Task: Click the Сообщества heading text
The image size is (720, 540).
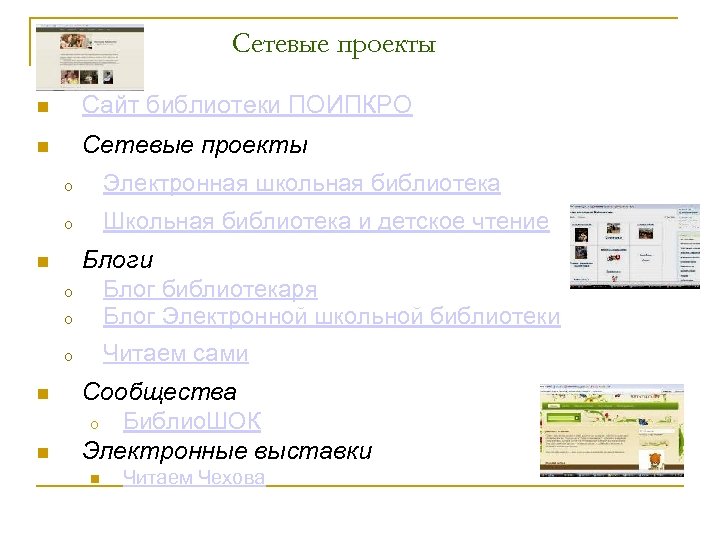Action: coord(159,392)
